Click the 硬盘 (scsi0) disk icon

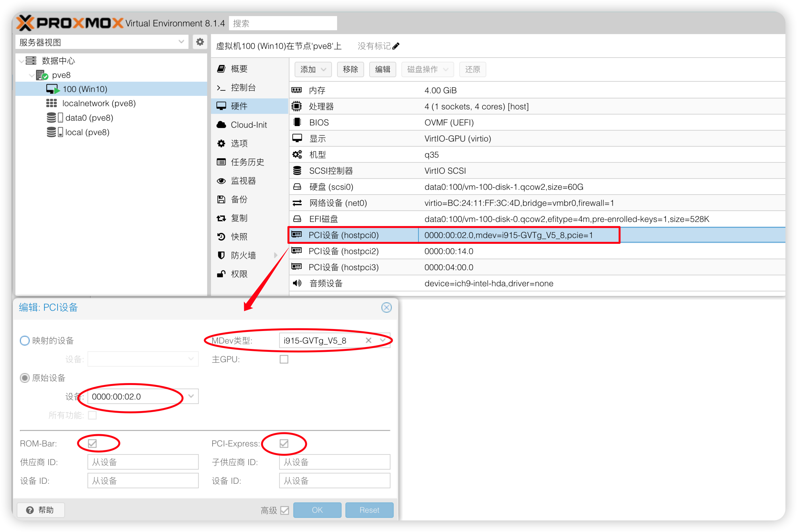[297, 187]
